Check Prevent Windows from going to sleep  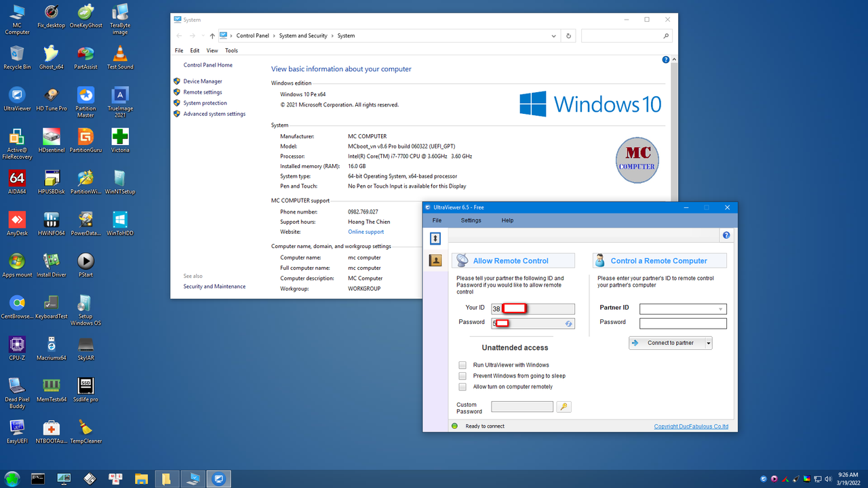[462, 375]
